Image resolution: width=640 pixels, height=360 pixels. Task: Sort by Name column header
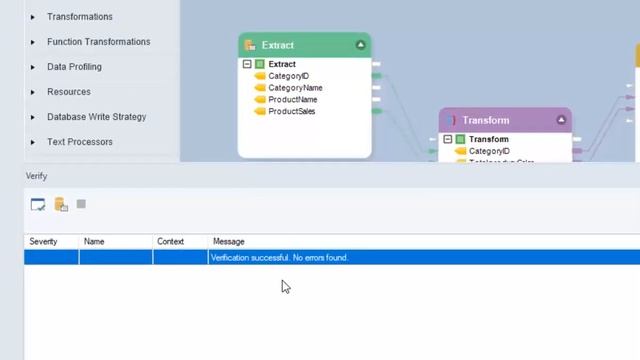[x=116, y=242]
